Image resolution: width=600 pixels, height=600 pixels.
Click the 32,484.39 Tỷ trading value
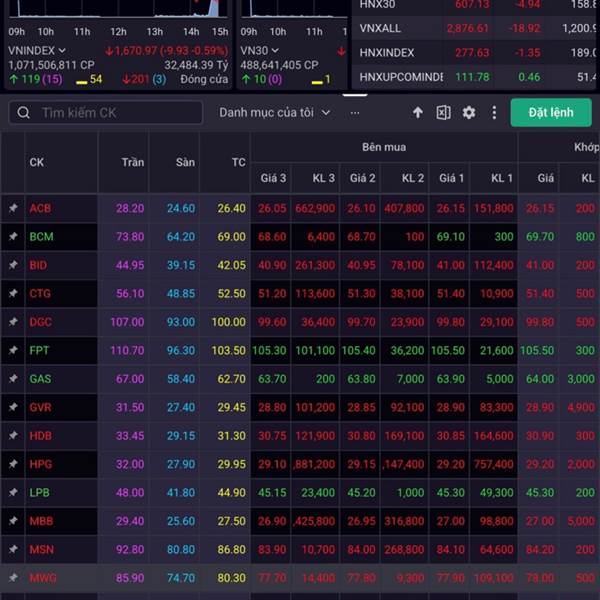196,65
